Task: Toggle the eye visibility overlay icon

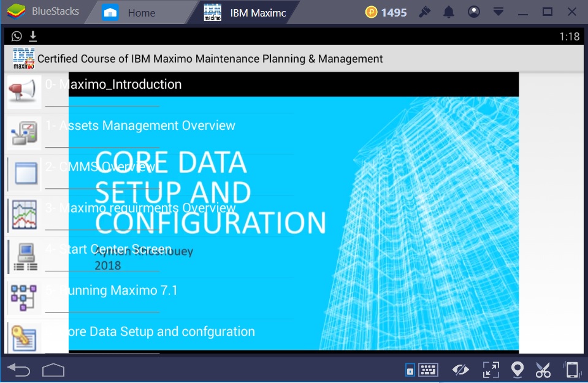Action: point(460,370)
